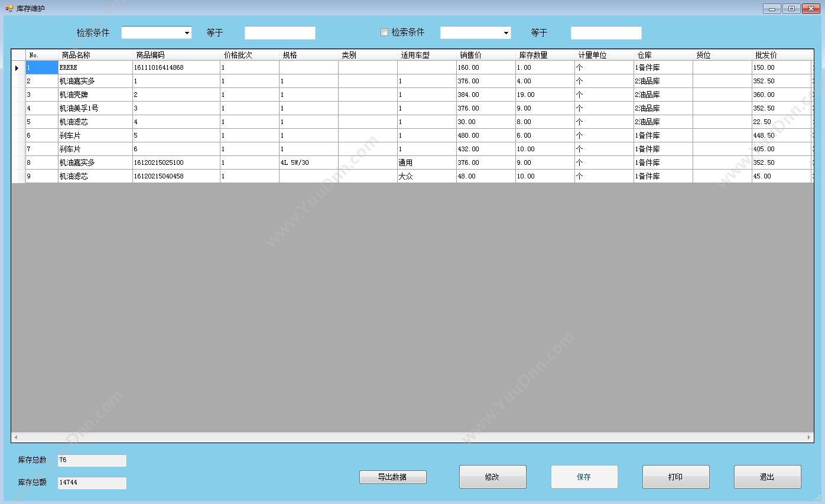Click the 价格批次 column header

250,55
